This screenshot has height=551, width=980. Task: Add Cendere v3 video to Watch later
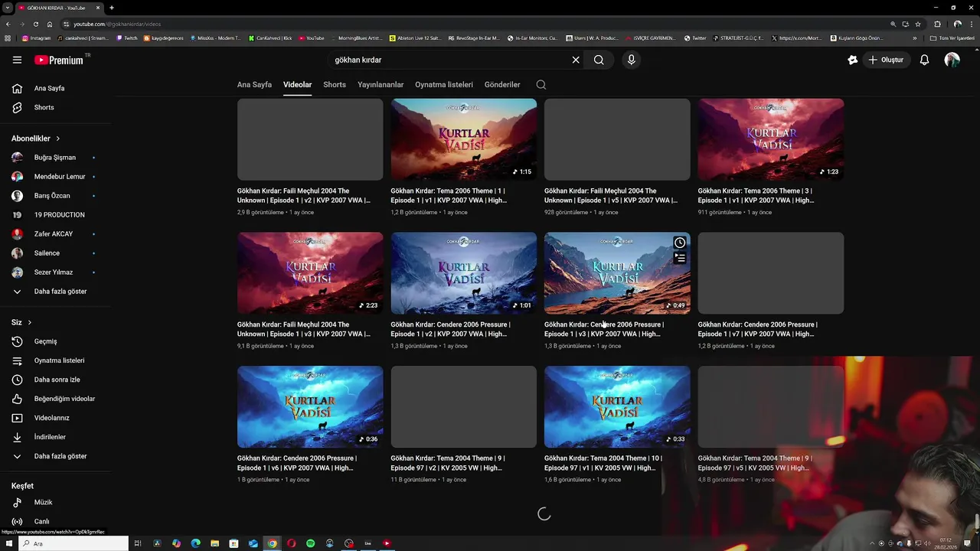(x=680, y=243)
